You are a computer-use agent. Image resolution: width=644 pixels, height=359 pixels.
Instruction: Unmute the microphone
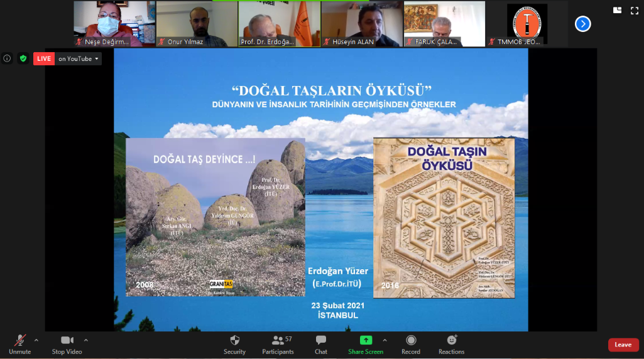coord(19,345)
